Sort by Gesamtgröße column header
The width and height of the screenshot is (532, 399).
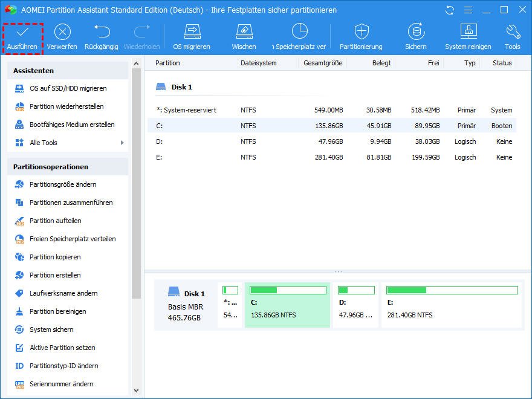pos(323,63)
